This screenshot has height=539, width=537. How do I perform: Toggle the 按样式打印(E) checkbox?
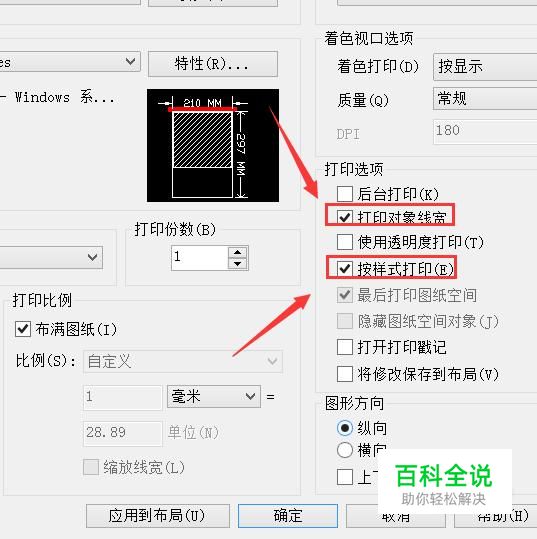tap(345, 268)
